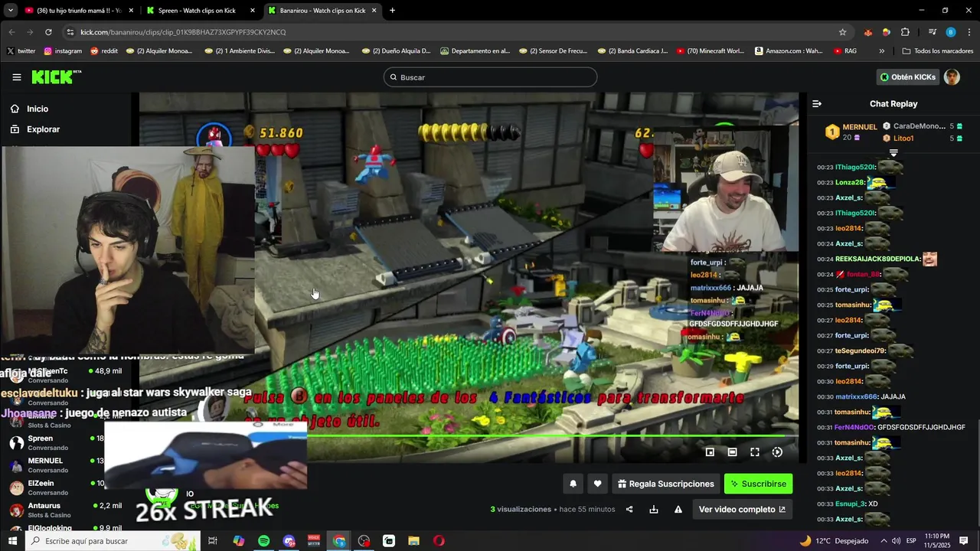Click Regala Suscripciones button
Image resolution: width=980 pixels, height=551 pixels.
(x=665, y=484)
